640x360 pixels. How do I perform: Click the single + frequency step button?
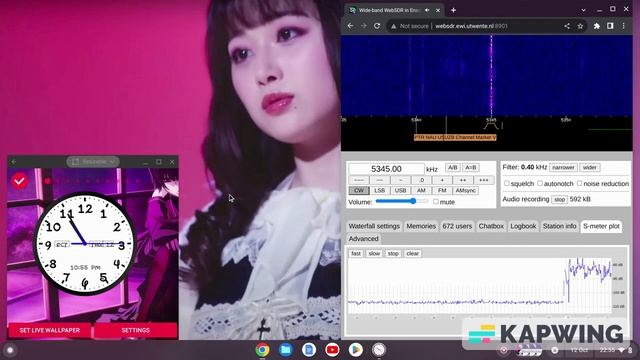(442, 180)
